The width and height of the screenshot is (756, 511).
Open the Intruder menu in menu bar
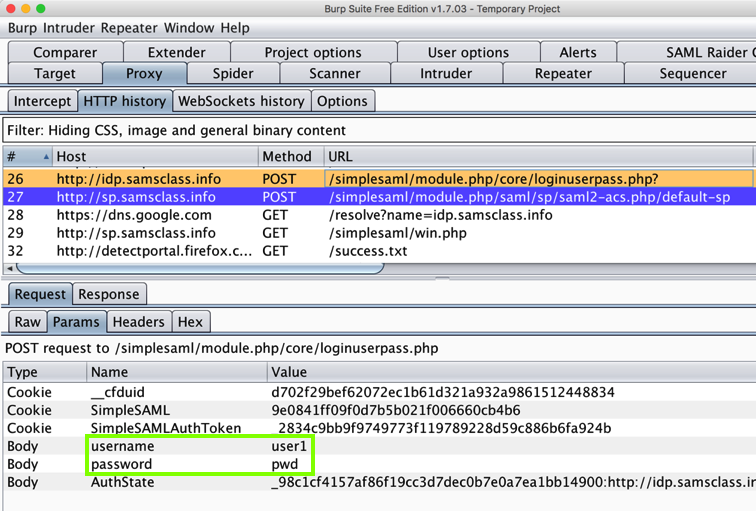(68, 28)
